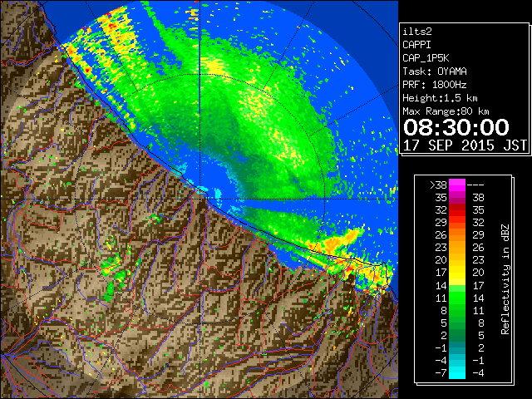Screen dimensions: 532x399
Task: Click the "CAP_1P5K" product name text
Action: [426, 58]
